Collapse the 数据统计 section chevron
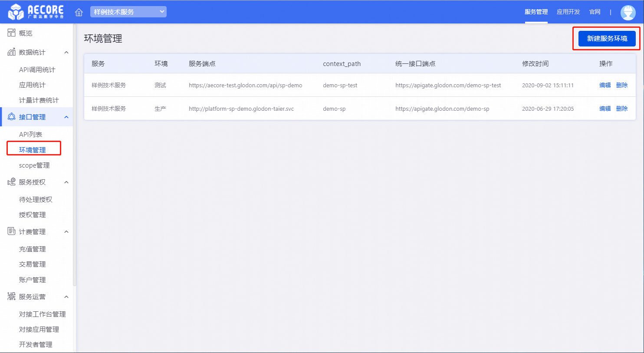 click(66, 52)
